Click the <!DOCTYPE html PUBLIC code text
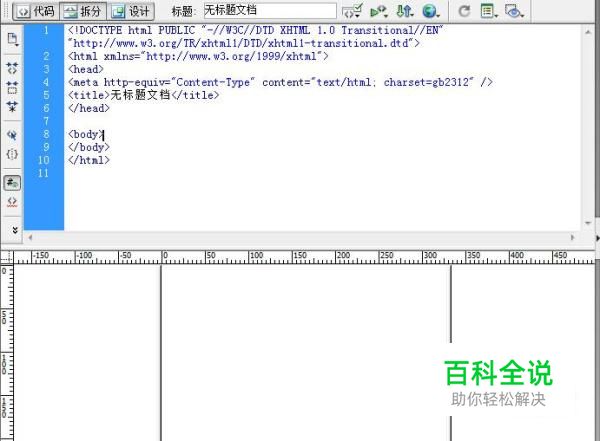 pyautogui.click(x=132, y=30)
